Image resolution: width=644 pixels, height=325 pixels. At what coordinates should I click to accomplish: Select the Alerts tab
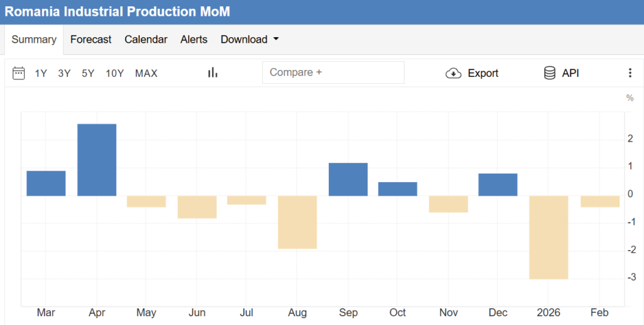194,39
